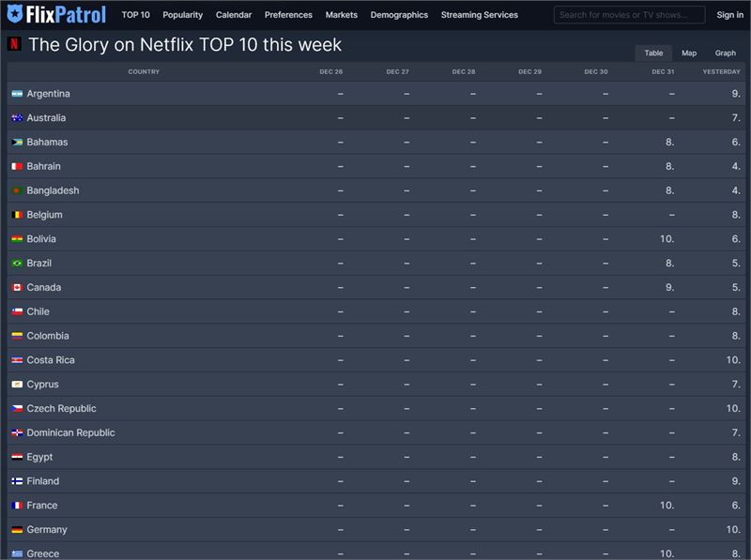Viewport: 751px width, 560px height.
Task: Click the Brazil flag icon
Action: coord(17,264)
